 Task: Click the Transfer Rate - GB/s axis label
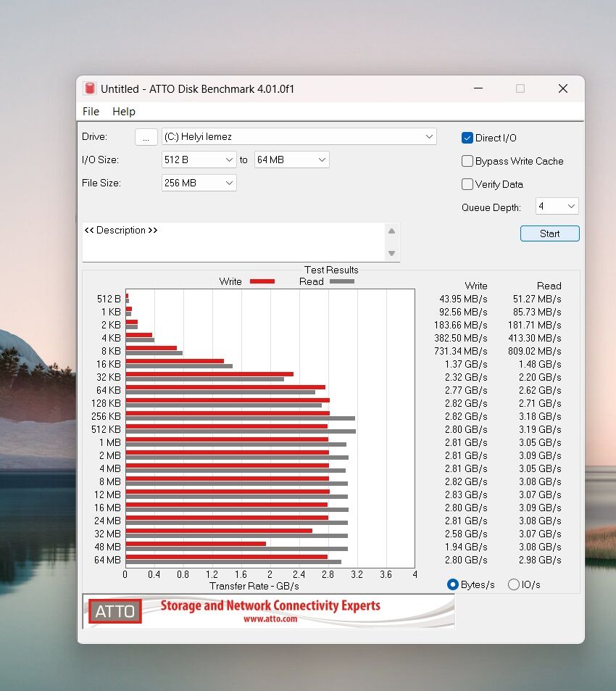click(254, 586)
